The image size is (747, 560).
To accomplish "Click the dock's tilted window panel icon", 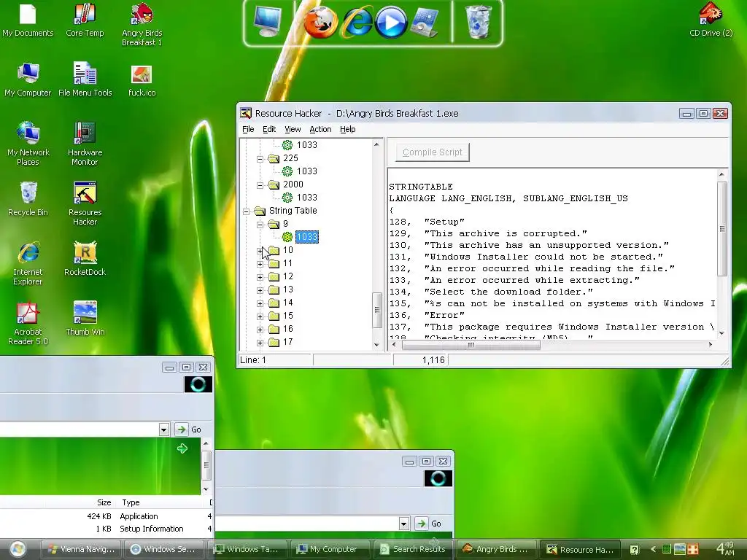I will pos(424,23).
